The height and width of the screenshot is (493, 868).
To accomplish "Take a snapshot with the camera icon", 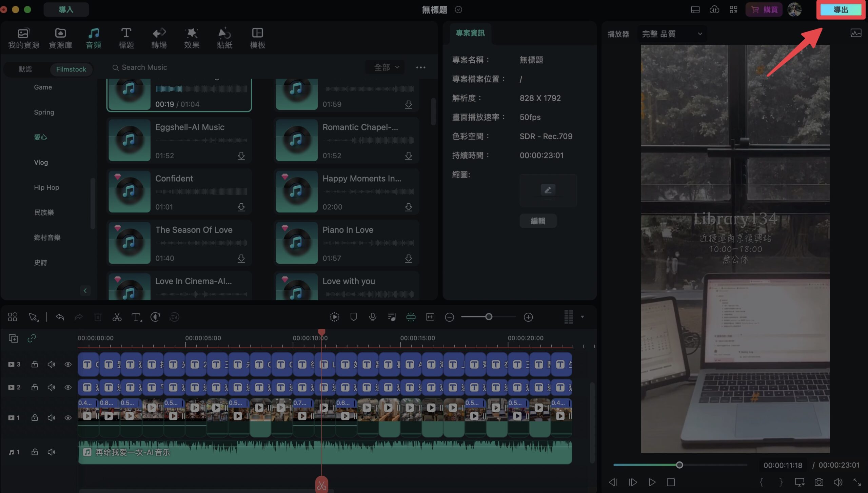I will pos(819,482).
